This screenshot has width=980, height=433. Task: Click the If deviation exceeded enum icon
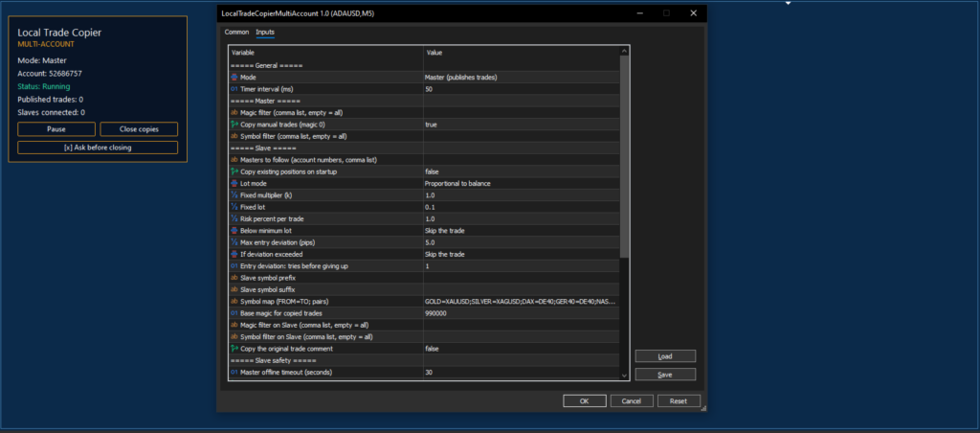coord(234,254)
